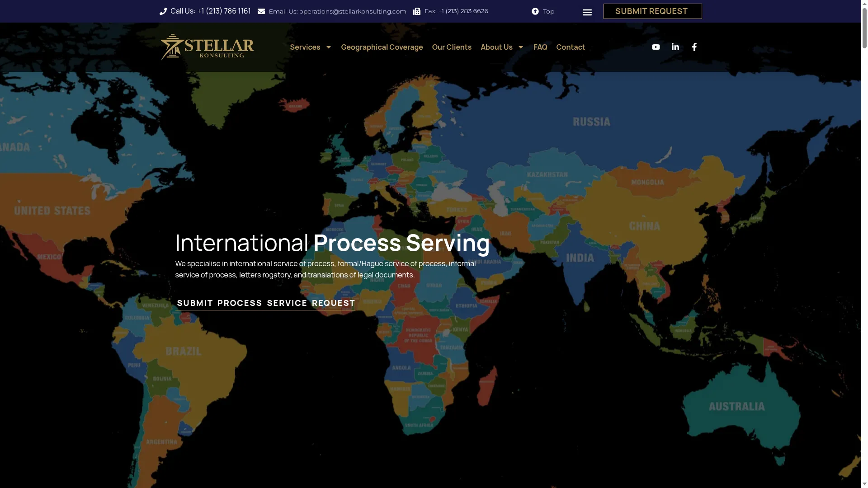Click Submit Process Service Request link
Image resolution: width=868 pixels, height=488 pixels.
click(266, 303)
